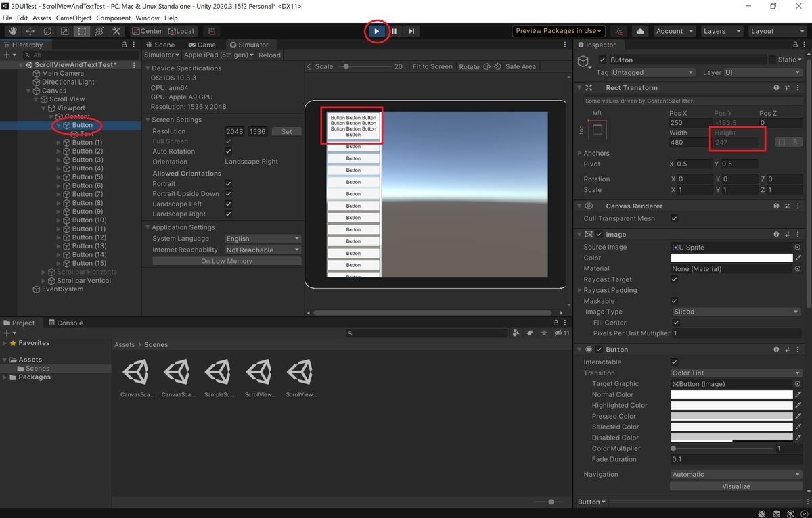The height and width of the screenshot is (518, 812).
Task: Adjust the Color Multiplier slider
Action: pyautogui.click(x=722, y=449)
